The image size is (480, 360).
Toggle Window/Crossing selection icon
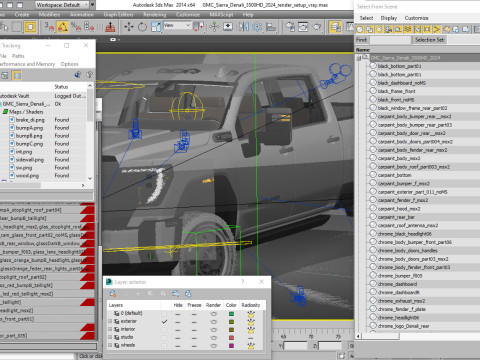pyautogui.click(x=30, y=27)
